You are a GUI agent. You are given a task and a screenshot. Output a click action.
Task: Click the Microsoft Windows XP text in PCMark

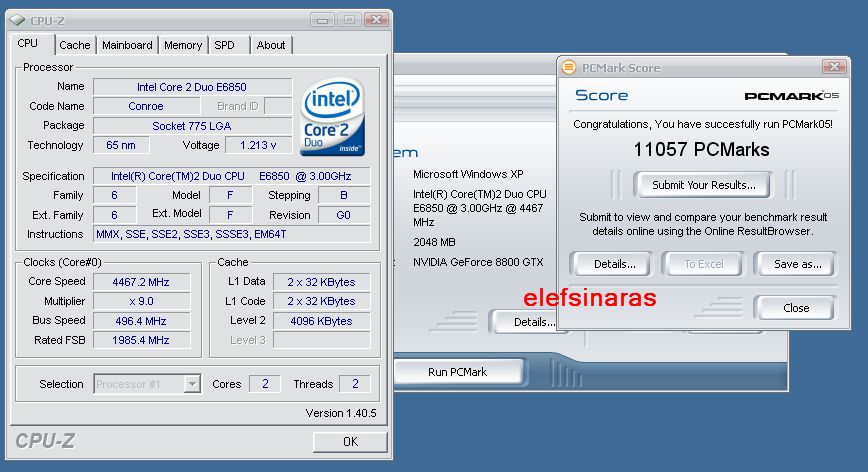468,174
